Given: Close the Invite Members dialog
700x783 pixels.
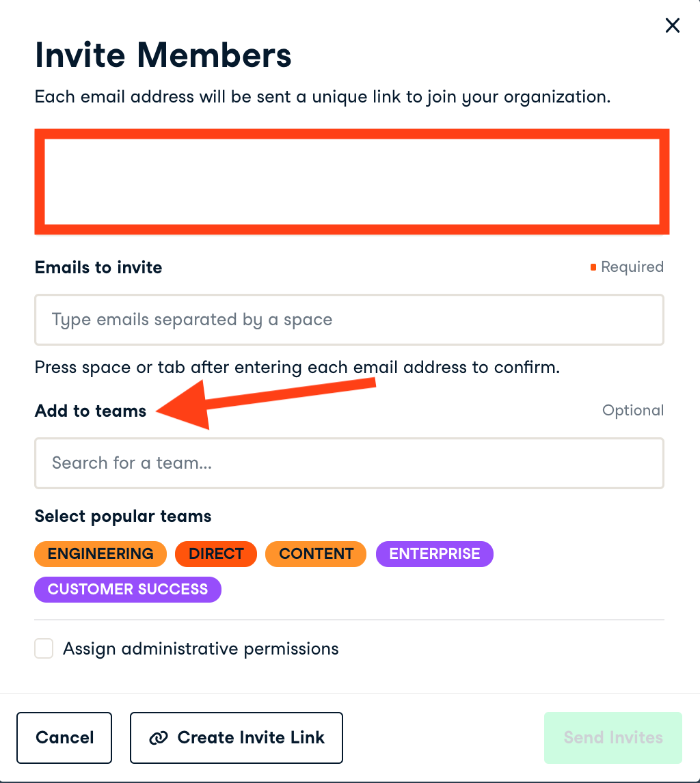Looking at the screenshot, I should tap(673, 26).
